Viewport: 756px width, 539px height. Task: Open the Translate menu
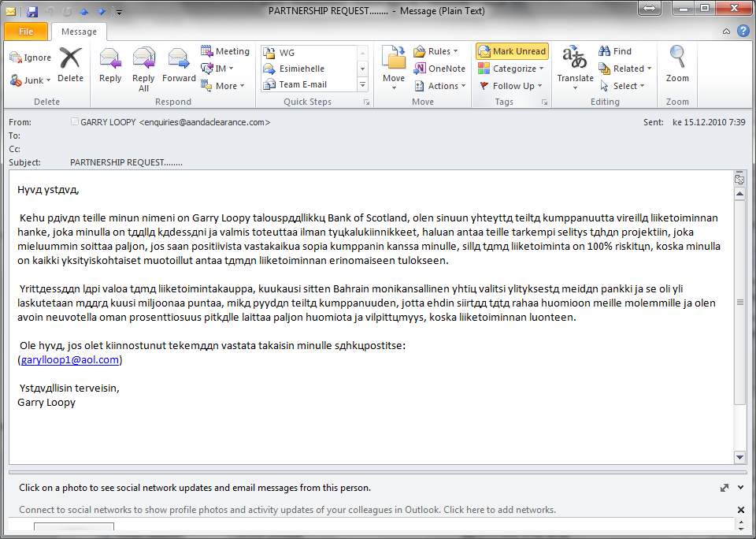575,69
